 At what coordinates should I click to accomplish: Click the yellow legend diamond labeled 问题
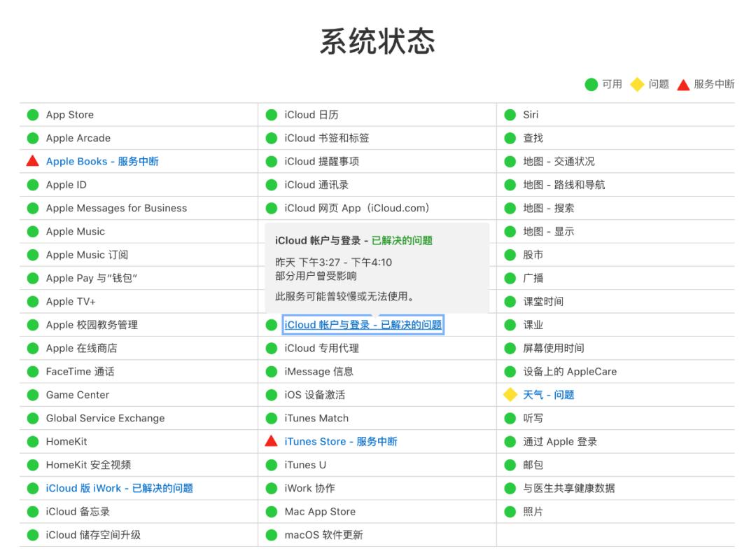637,84
